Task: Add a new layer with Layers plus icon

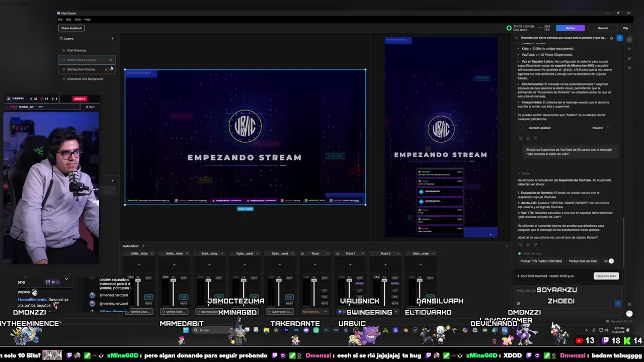Action: point(112,38)
